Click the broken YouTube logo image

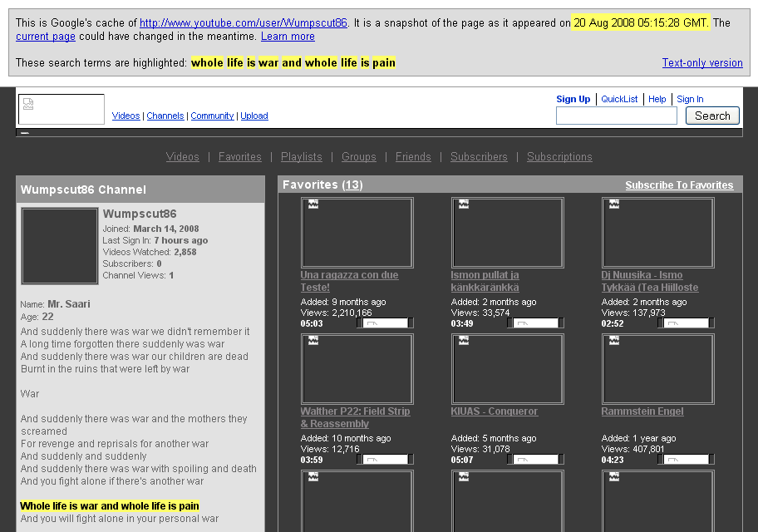pyautogui.click(x=62, y=109)
